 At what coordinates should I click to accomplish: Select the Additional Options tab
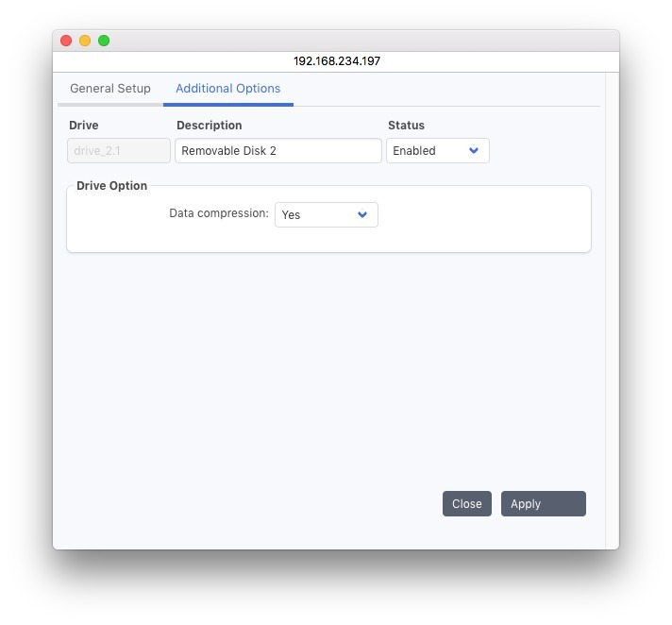pos(227,89)
